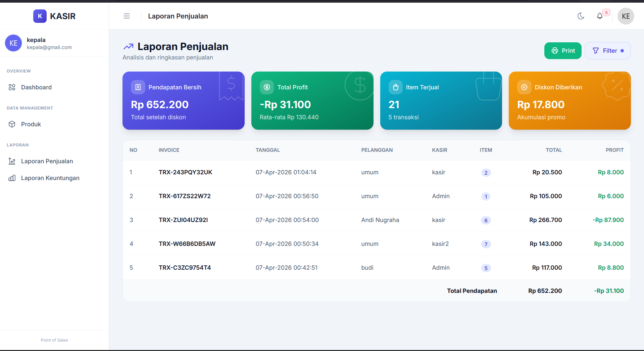Click invoice TRX-W66B6DB5AW
Screen dimensions: 644x351
click(187, 244)
